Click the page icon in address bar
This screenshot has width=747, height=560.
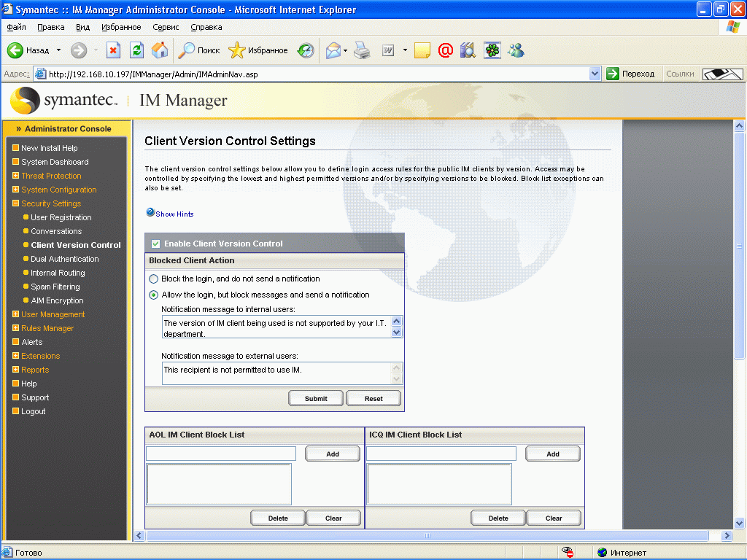41,74
